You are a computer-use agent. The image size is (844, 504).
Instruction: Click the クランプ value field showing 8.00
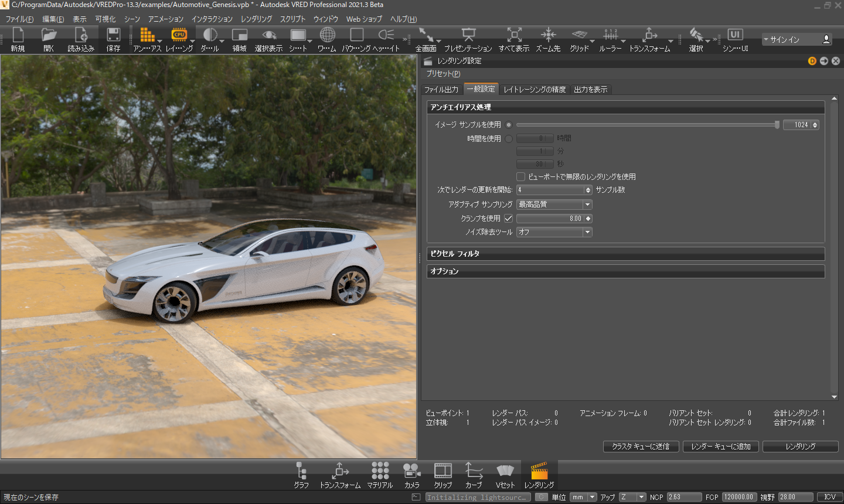tap(554, 219)
